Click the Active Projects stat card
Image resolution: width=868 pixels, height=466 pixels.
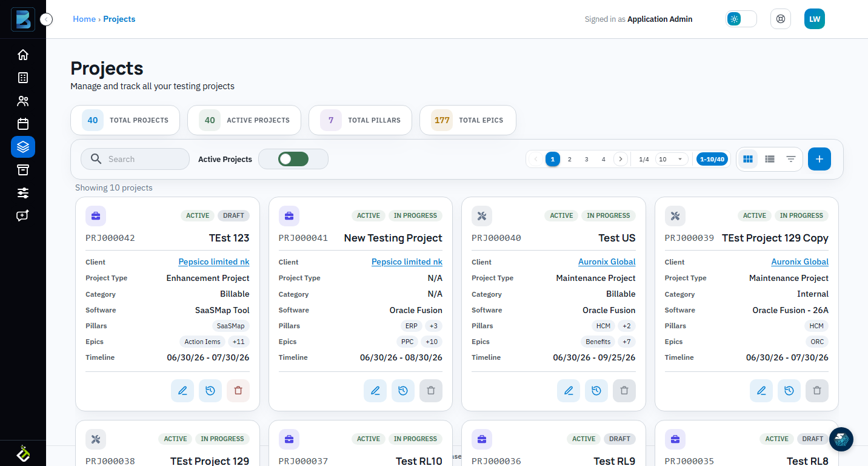(244, 120)
